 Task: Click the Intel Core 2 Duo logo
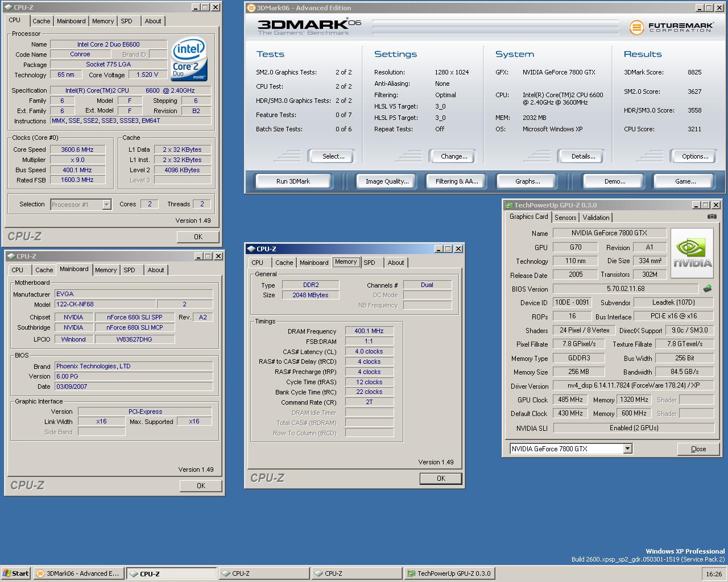click(189, 60)
